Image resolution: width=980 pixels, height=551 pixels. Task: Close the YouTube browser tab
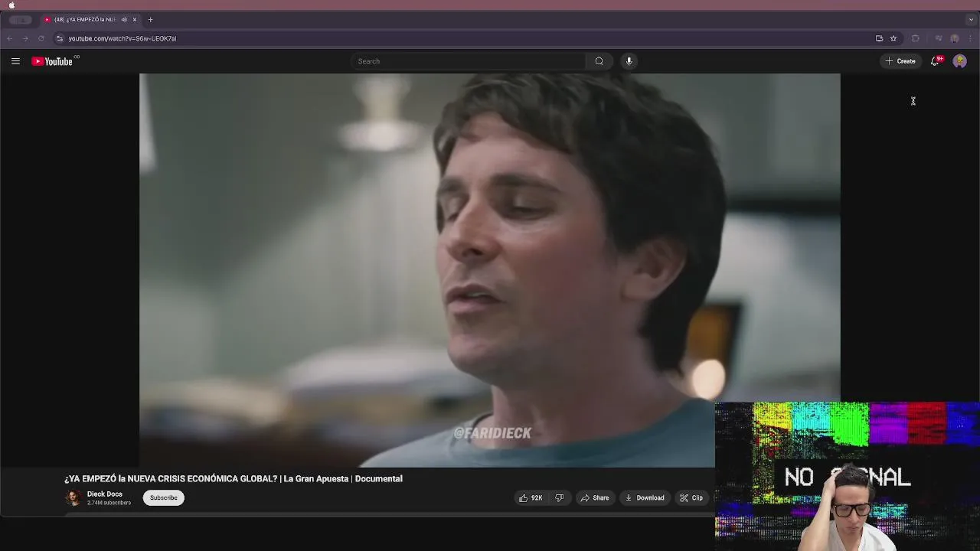point(135,20)
